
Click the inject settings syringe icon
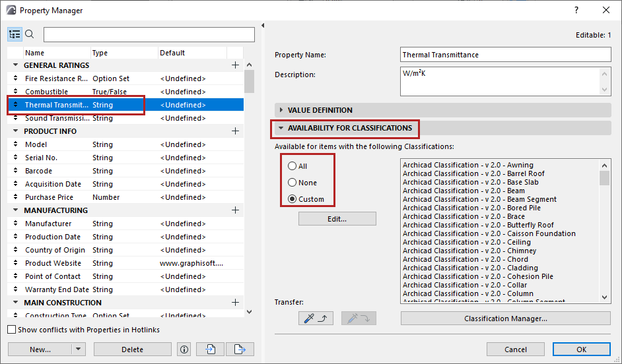[359, 318]
